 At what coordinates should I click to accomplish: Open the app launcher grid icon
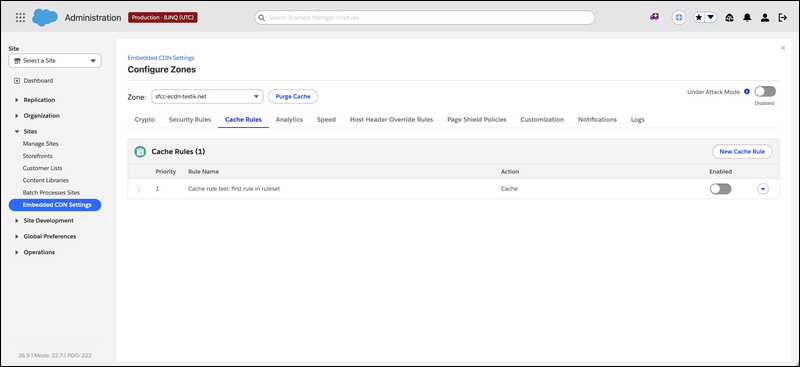point(20,17)
